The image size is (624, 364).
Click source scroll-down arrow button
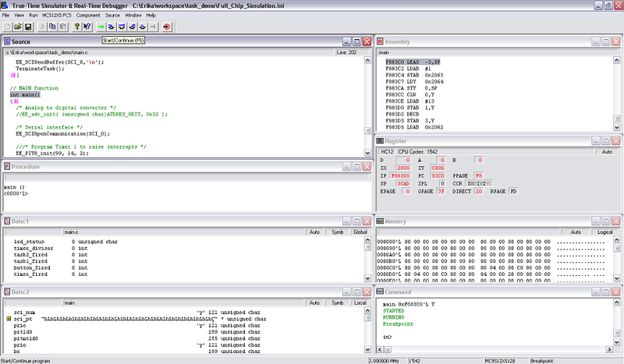pos(367,153)
